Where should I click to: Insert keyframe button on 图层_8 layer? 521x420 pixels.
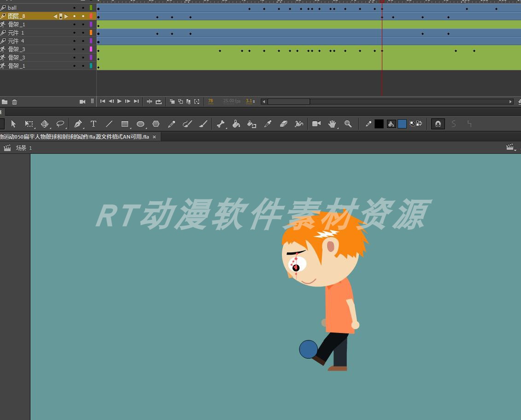coord(61,16)
